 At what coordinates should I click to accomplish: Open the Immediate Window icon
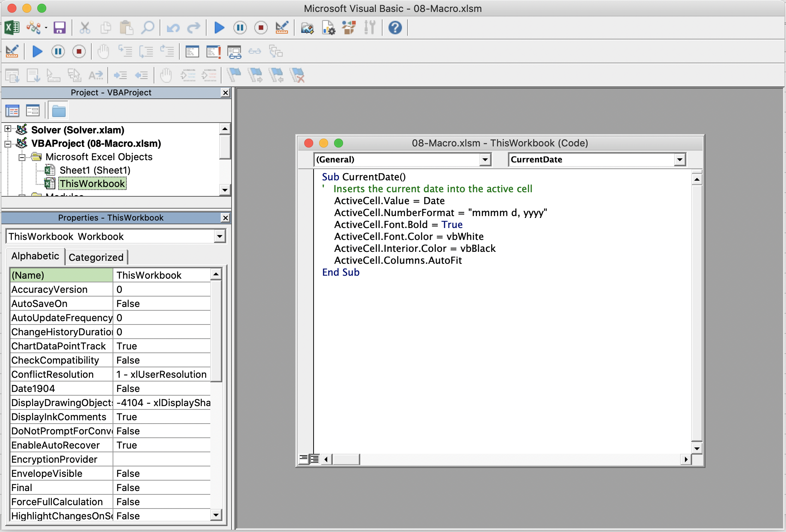pos(214,51)
